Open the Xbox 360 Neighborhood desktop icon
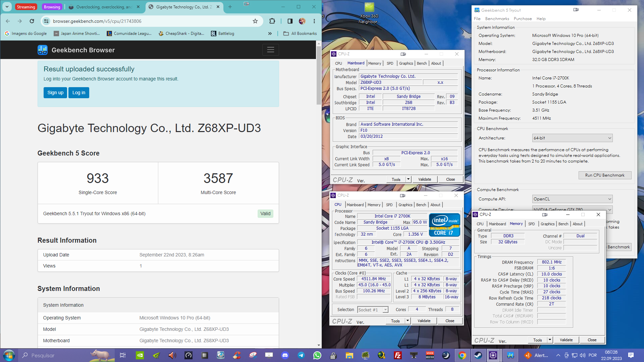 coord(369,13)
